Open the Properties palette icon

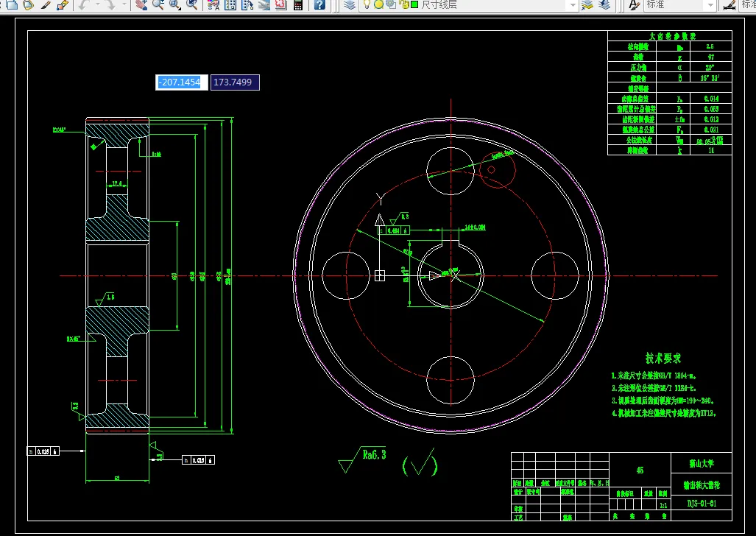213,4
